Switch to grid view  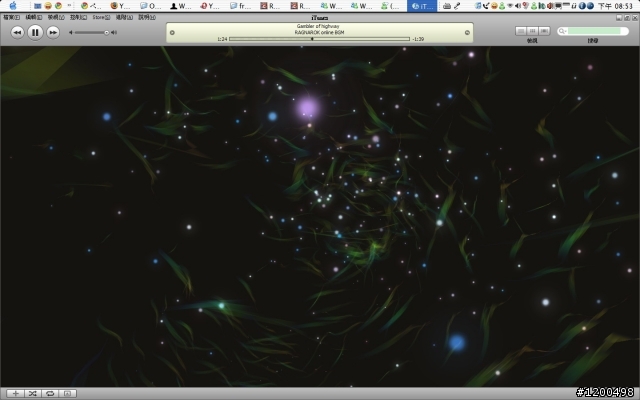pyautogui.click(x=532, y=31)
